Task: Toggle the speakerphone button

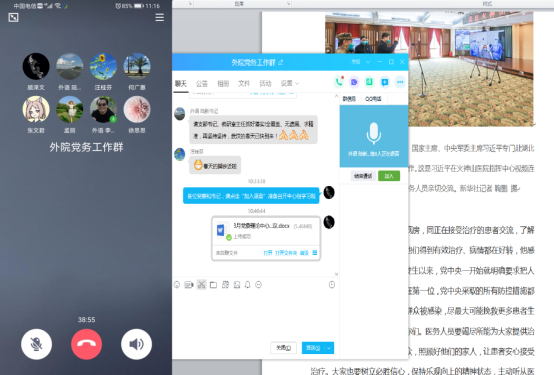Action: coord(136,344)
